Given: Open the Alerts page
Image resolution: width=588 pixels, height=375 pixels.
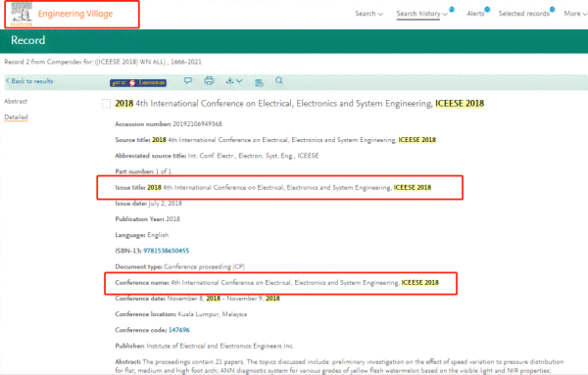Looking at the screenshot, I should (475, 14).
